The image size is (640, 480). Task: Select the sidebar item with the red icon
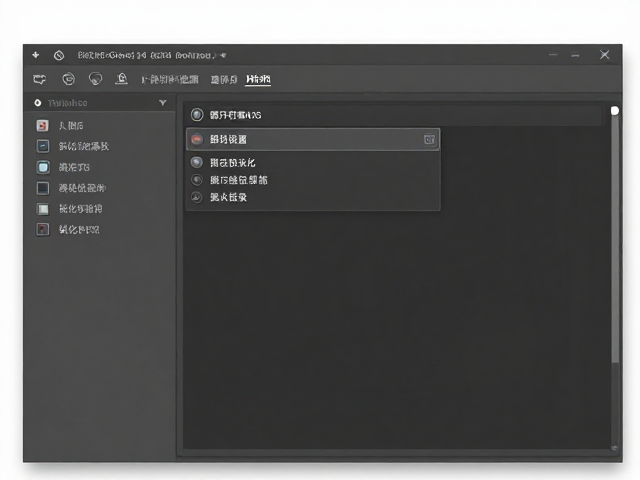click(x=100, y=125)
